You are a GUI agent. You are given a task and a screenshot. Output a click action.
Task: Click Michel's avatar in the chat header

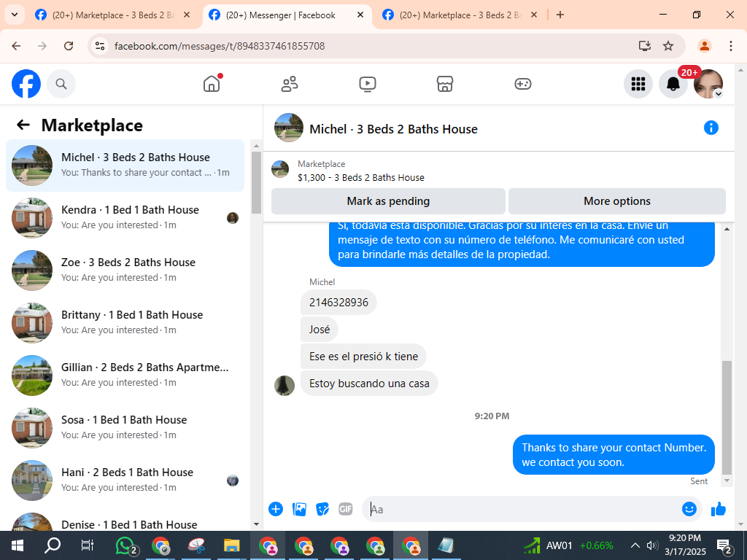point(289,128)
